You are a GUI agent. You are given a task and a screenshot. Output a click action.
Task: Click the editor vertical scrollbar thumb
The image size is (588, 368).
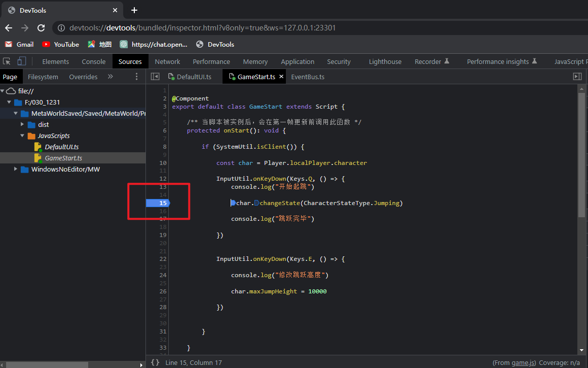click(x=581, y=155)
